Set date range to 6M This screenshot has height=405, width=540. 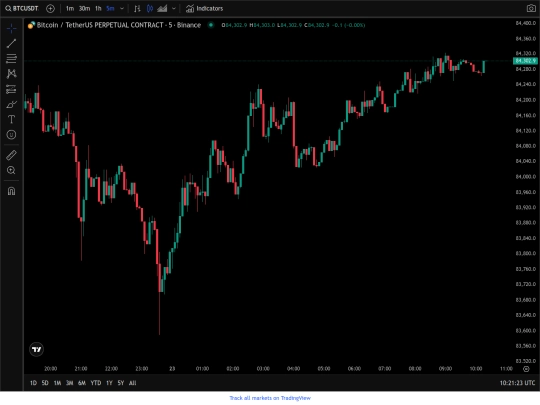coord(82,383)
